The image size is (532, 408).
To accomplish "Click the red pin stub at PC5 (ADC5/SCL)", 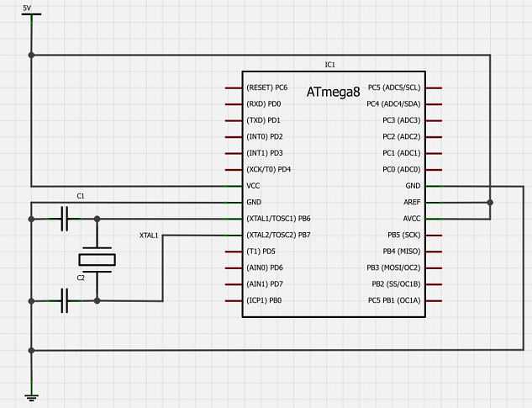I will (434, 88).
